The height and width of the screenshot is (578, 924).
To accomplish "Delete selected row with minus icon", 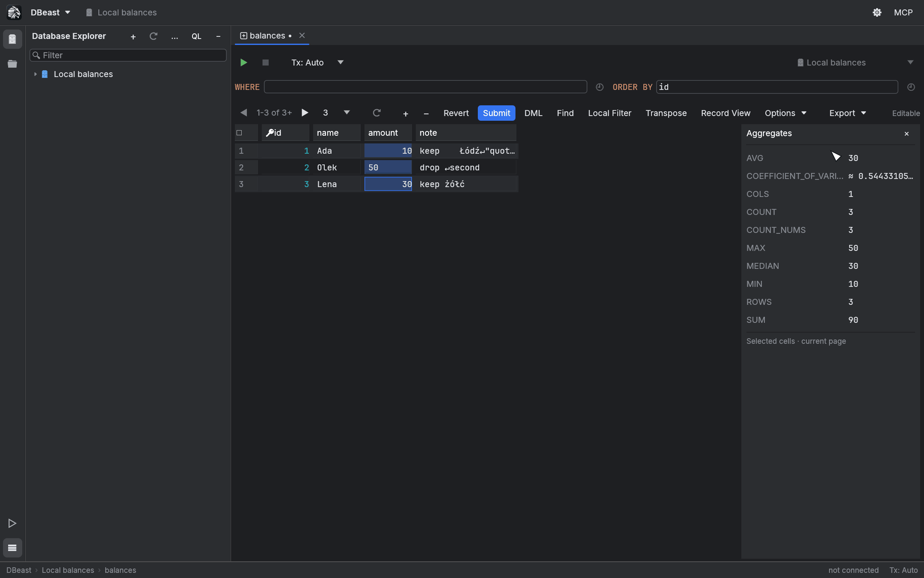I will click(x=426, y=113).
